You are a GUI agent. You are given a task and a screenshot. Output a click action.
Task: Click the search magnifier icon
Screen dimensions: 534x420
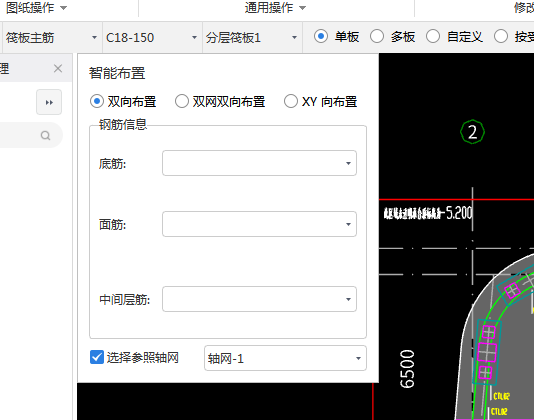[45, 136]
